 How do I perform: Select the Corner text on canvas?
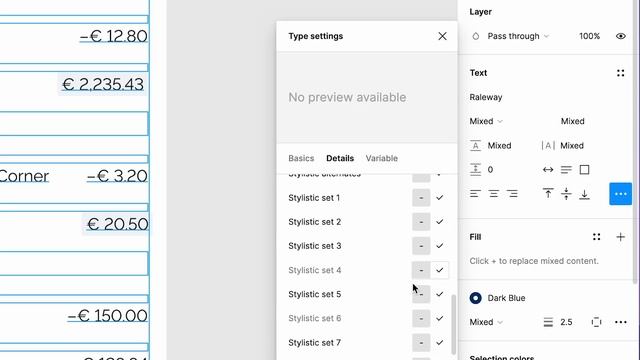point(24,176)
